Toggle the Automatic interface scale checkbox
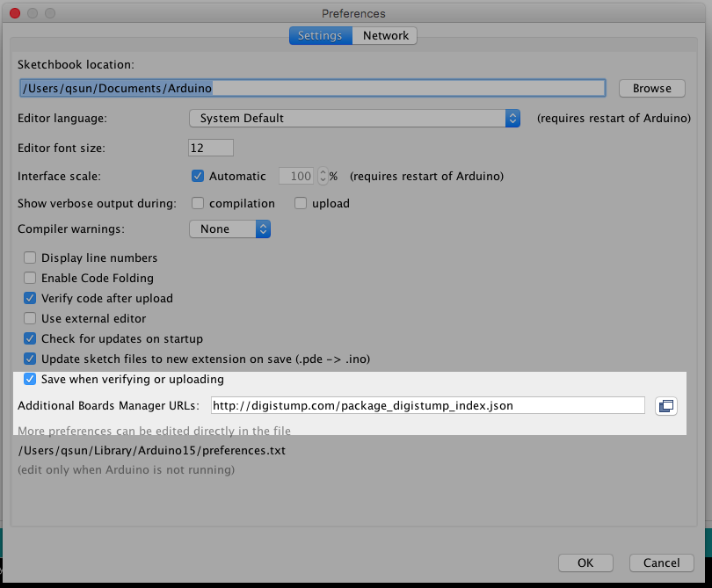This screenshot has height=588, width=712. [x=198, y=176]
